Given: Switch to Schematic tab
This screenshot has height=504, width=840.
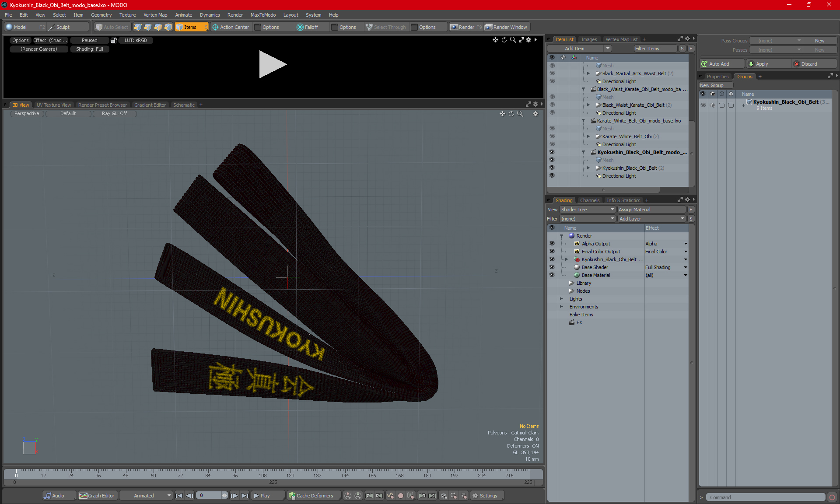Looking at the screenshot, I should tap(184, 105).
